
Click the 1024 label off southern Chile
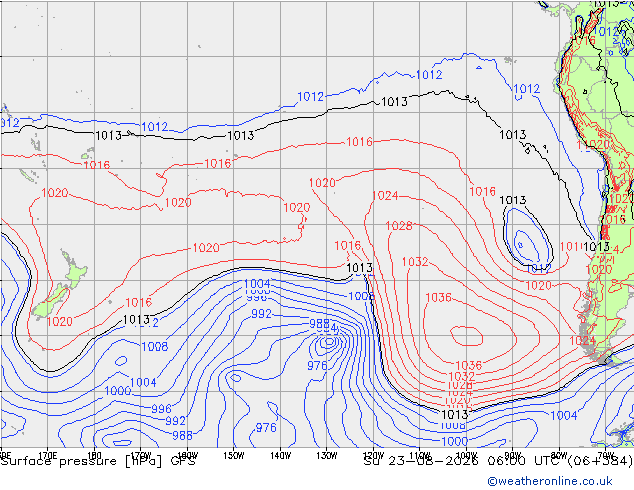582,341
